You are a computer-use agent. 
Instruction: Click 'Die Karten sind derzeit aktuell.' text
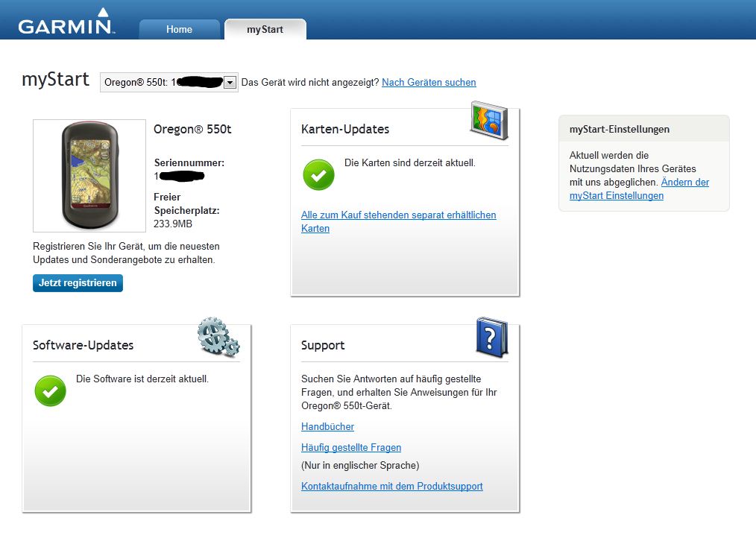tap(410, 163)
